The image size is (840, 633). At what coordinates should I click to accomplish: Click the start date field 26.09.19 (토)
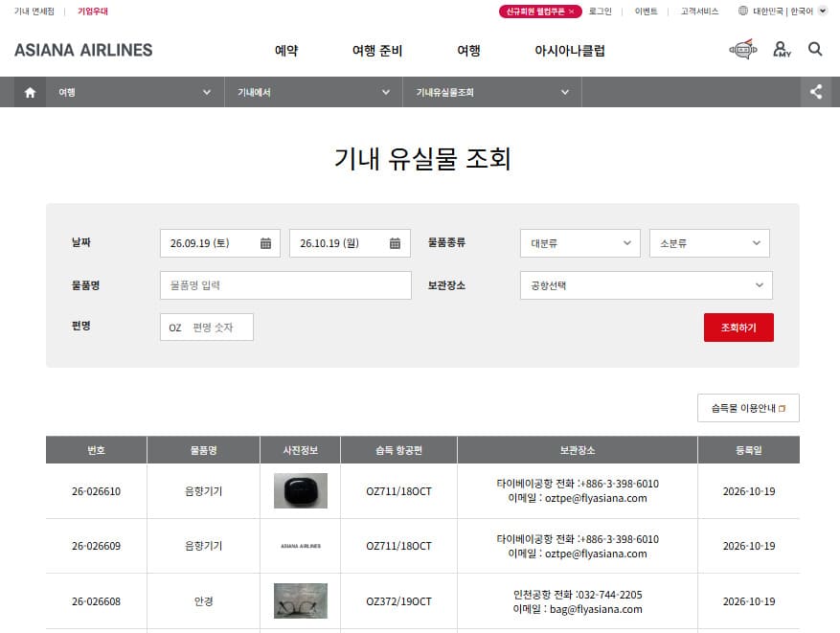pos(219,243)
